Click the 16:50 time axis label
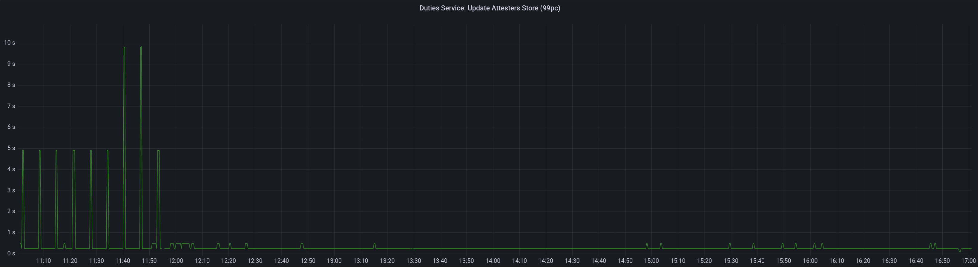The height and width of the screenshot is (267, 980). [942, 261]
